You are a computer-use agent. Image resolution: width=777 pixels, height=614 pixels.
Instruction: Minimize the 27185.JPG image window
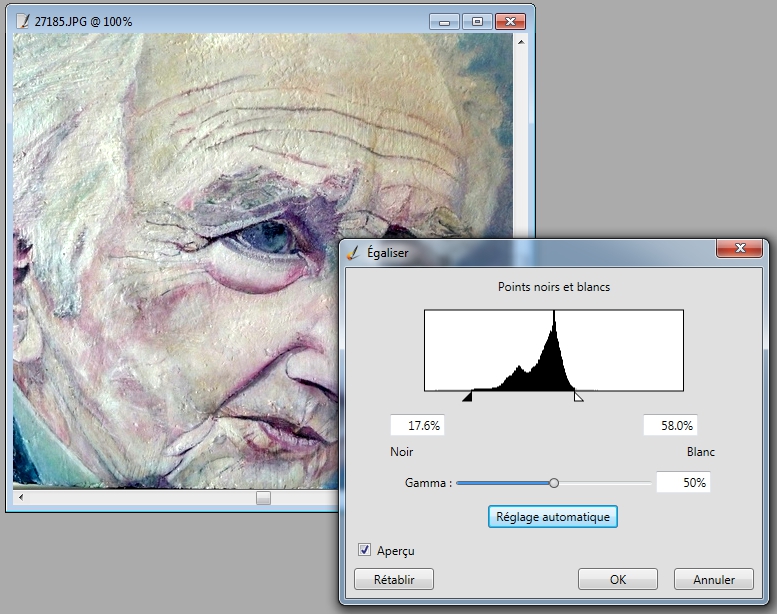pos(444,22)
